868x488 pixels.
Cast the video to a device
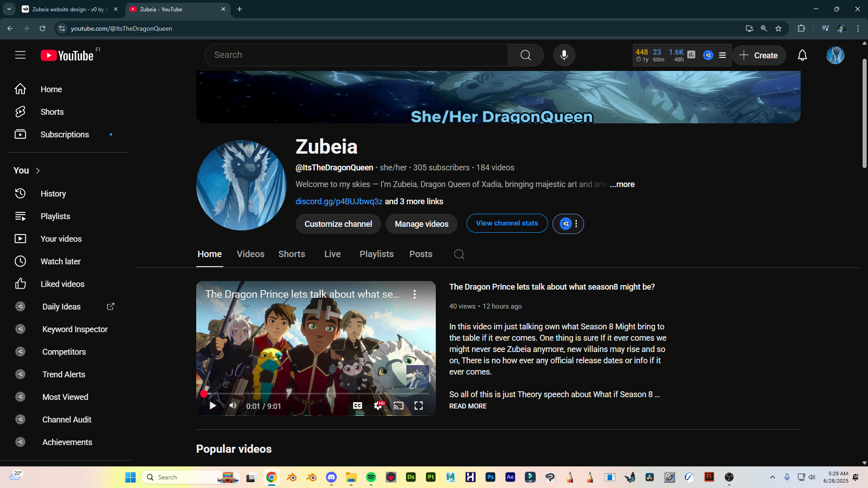(398, 406)
